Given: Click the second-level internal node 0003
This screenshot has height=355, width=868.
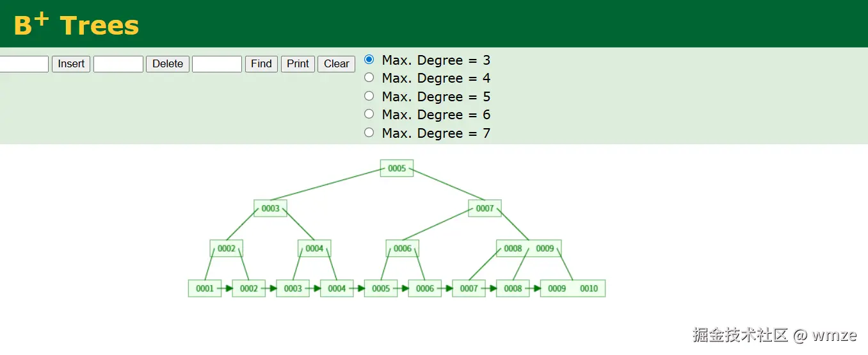Looking at the screenshot, I should pyautogui.click(x=271, y=208).
